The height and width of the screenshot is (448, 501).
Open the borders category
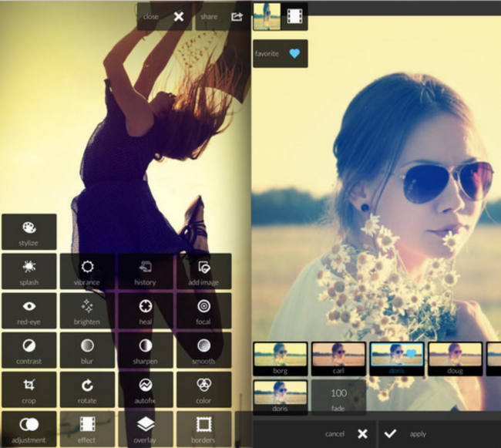click(203, 429)
